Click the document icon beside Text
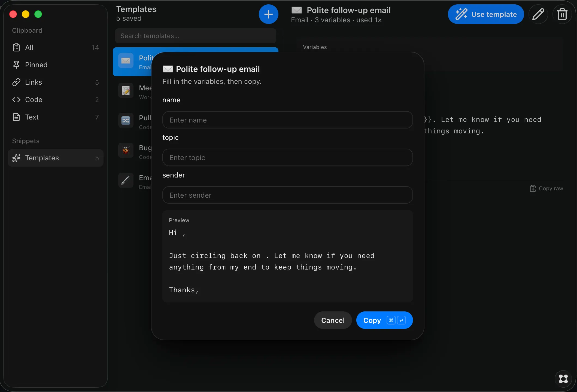The image size is (577, 392). [16, 117]
